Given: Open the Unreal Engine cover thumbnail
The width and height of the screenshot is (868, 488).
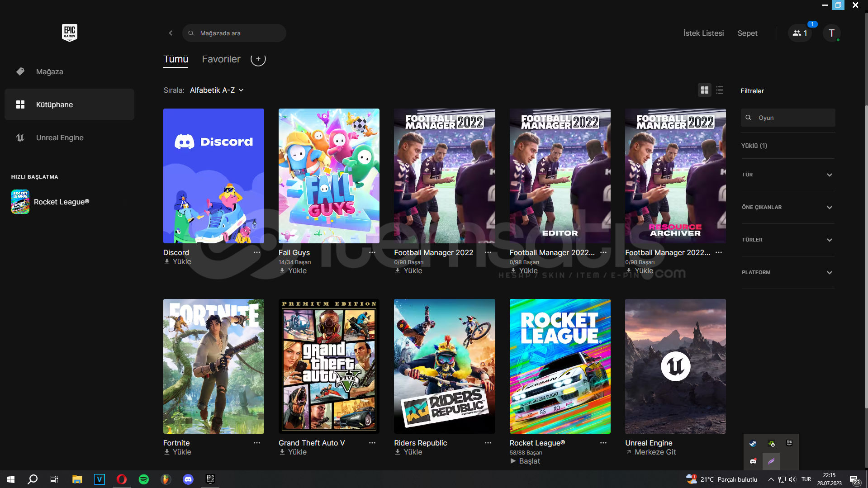Looking at the screenshot, I should [675, 366].
